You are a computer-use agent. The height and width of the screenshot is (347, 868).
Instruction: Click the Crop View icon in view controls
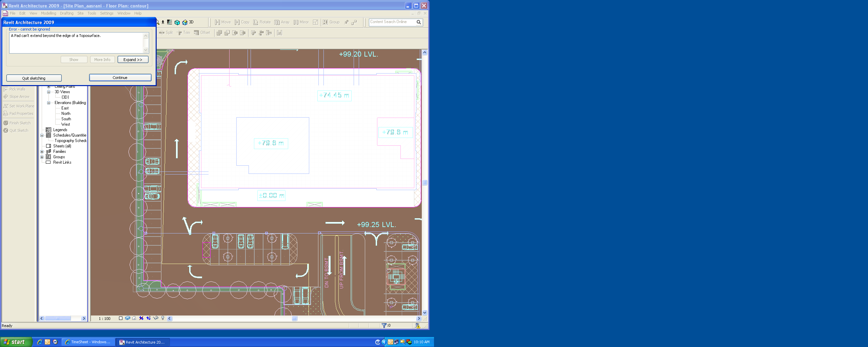141,318
